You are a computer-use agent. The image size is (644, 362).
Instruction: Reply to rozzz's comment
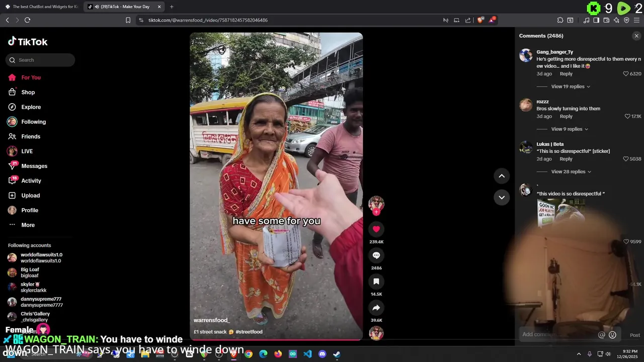pyautogui.click(x=566, y=117)
